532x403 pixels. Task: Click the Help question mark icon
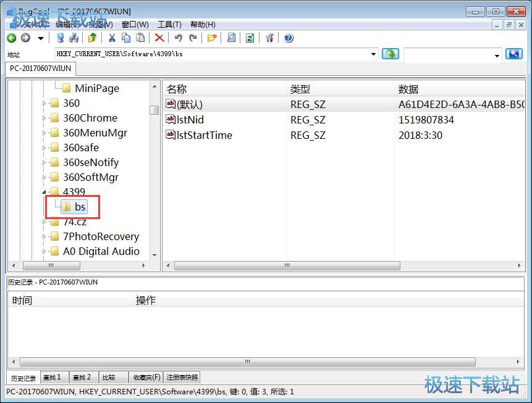289,38
